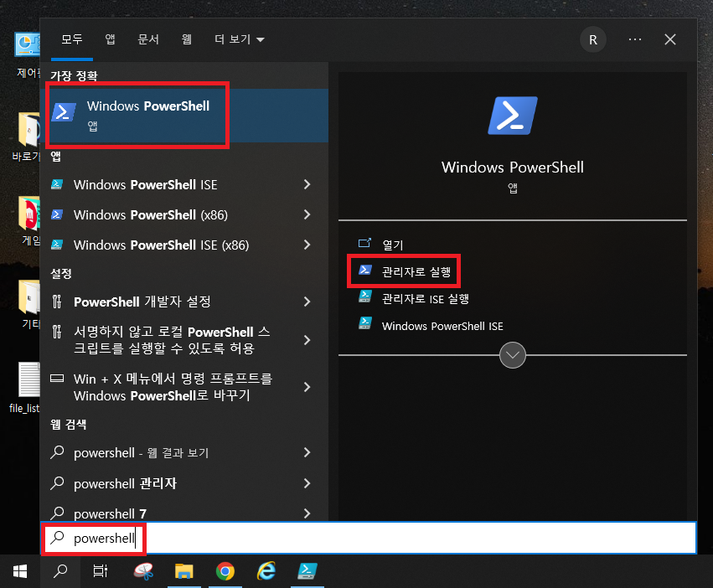Click search icon beside powershell 관리자
This screenshot has height=588, width=713.
pos(57,483)
